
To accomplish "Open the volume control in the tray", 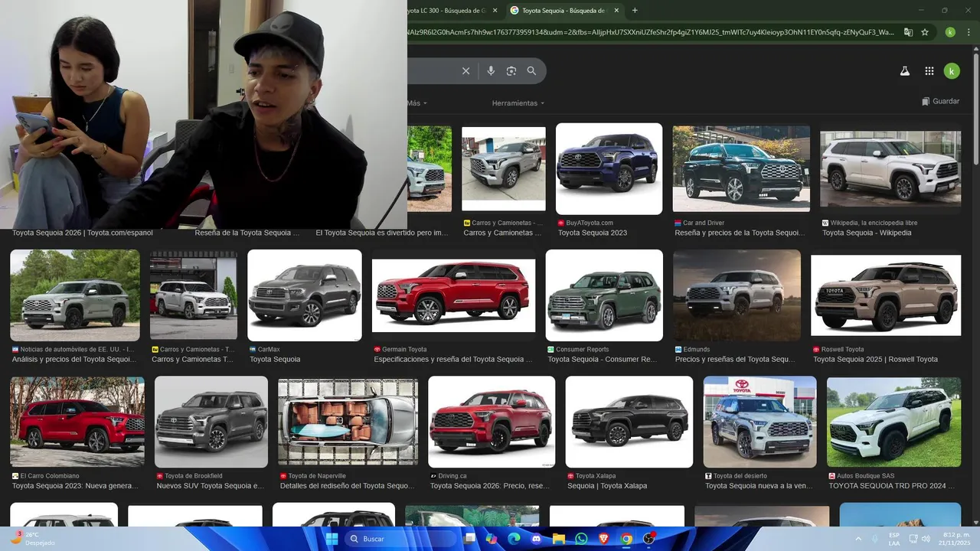I will point(926,539).
